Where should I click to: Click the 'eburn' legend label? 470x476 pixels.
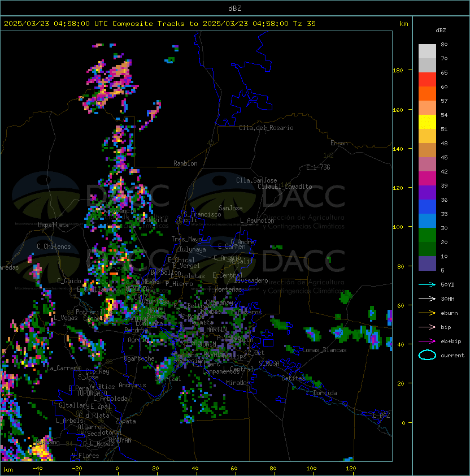(x=449, y=313)
